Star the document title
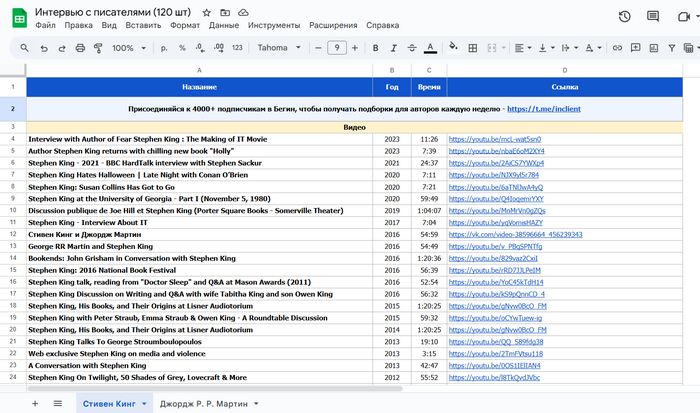Viewport: 700px width, 413px height. (x=205, y=11)
